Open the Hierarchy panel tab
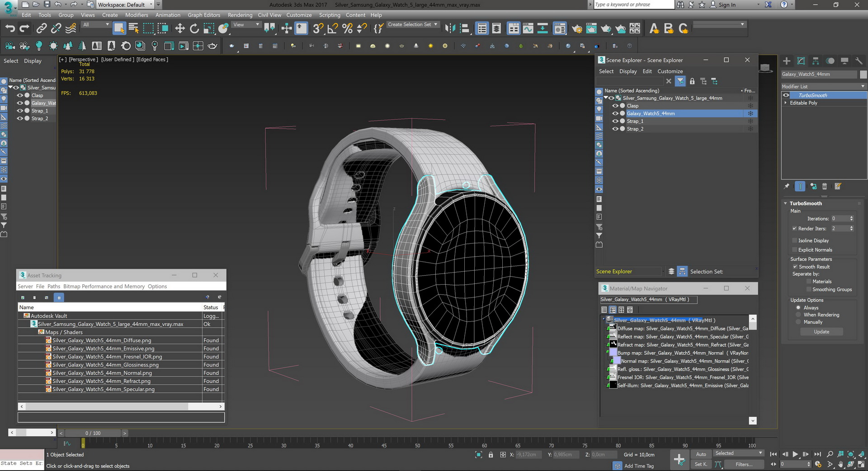This screenshot has height=471, width=868. click(x=816, y=61)
